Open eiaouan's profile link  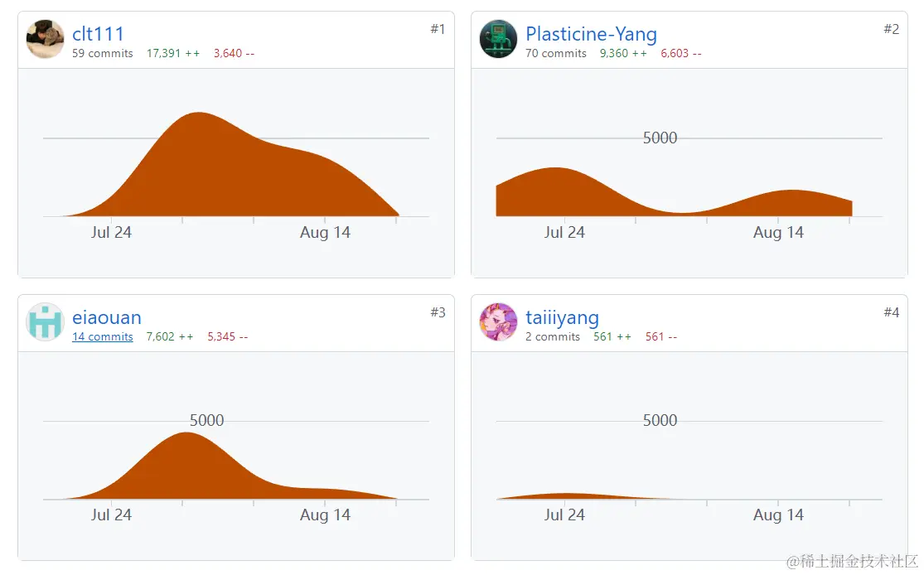coord(106,317)
